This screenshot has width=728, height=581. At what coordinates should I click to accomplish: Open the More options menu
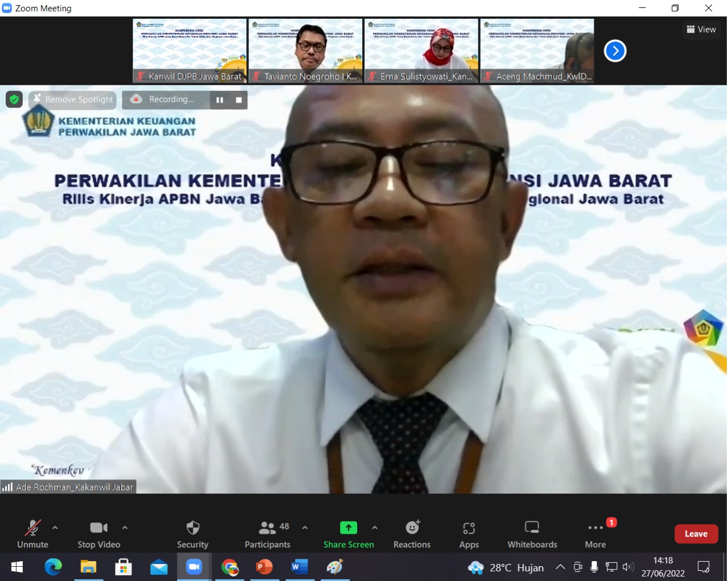[x=595, y=534]
